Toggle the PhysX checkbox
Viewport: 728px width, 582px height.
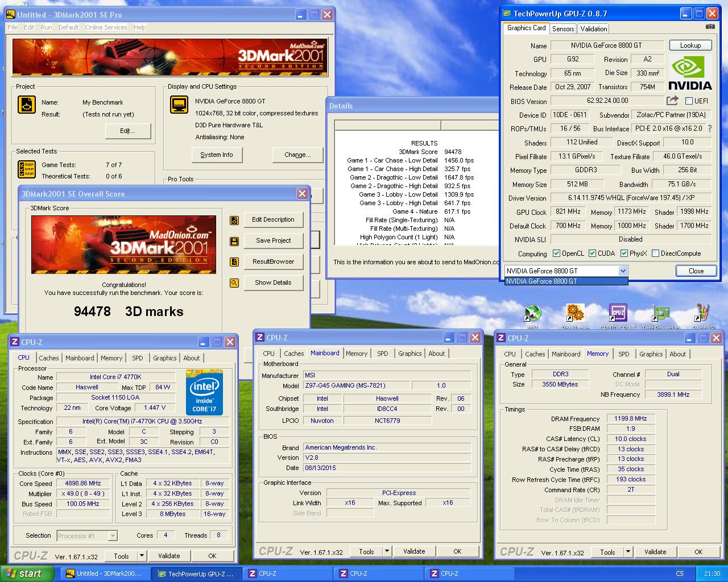(624, 253)
